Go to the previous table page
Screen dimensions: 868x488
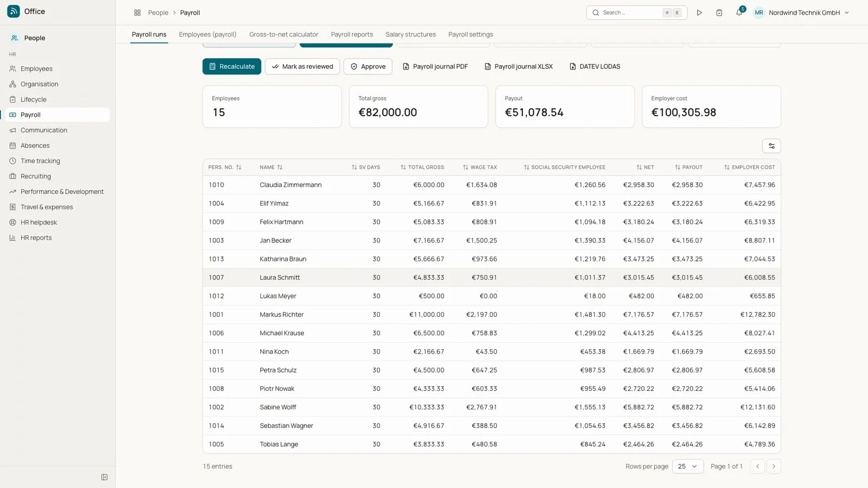[758, 466]
